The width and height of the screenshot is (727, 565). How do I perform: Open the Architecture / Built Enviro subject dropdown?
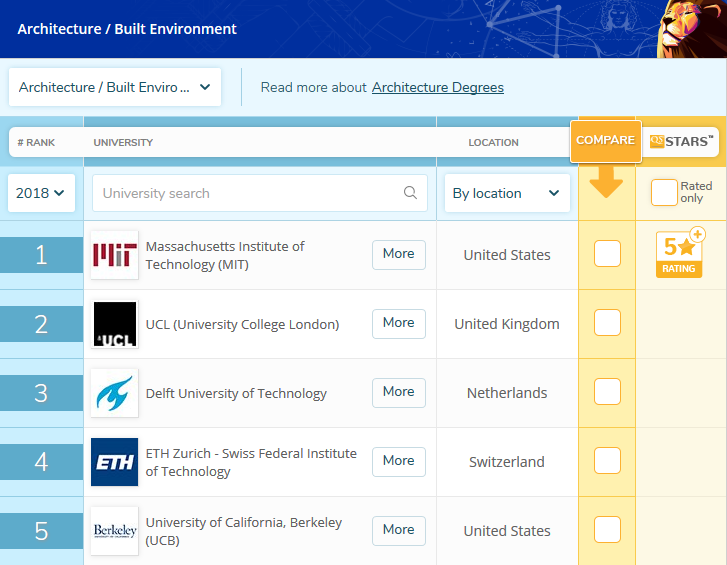click(115, 87)
